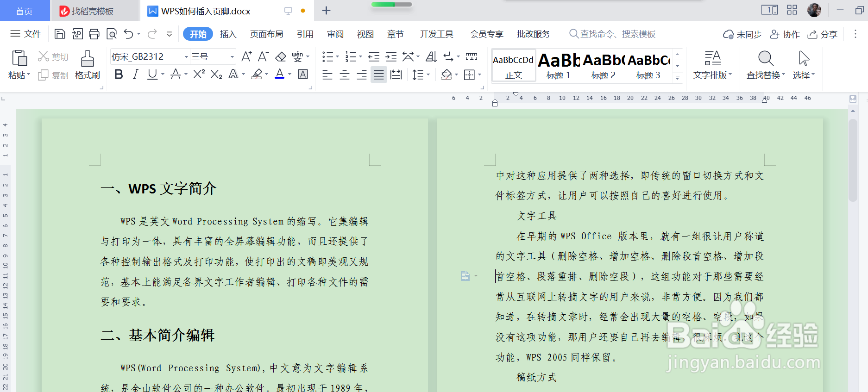The image size is (868, 392).
Task: Expand line spacing dropdown arrow
Action: coord(428,75)
